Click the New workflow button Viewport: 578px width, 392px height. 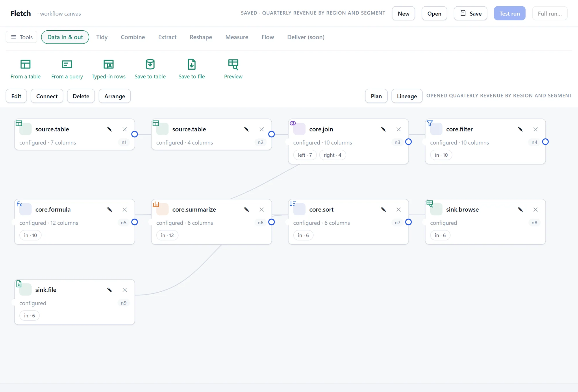tap(403, 13)
